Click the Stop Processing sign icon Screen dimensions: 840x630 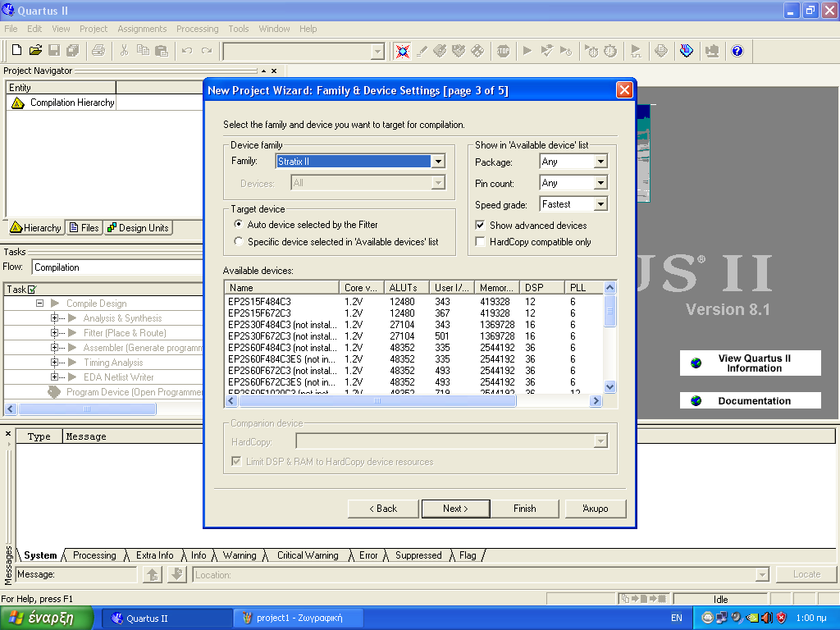[x=503, y=51]
